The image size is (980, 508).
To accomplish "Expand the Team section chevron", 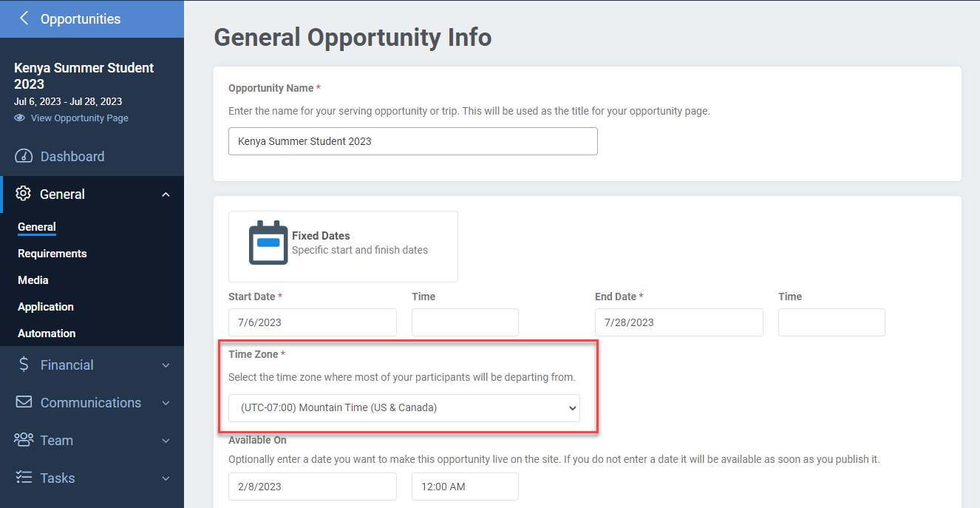I will (x=166, y=441).
